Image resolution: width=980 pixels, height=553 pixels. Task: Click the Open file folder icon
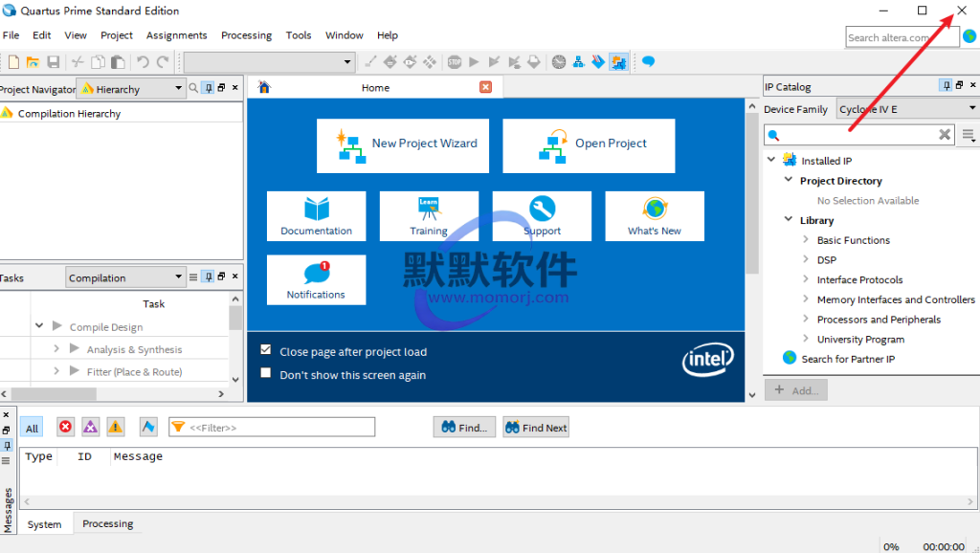pyautogui.click(x=33, y=62)
